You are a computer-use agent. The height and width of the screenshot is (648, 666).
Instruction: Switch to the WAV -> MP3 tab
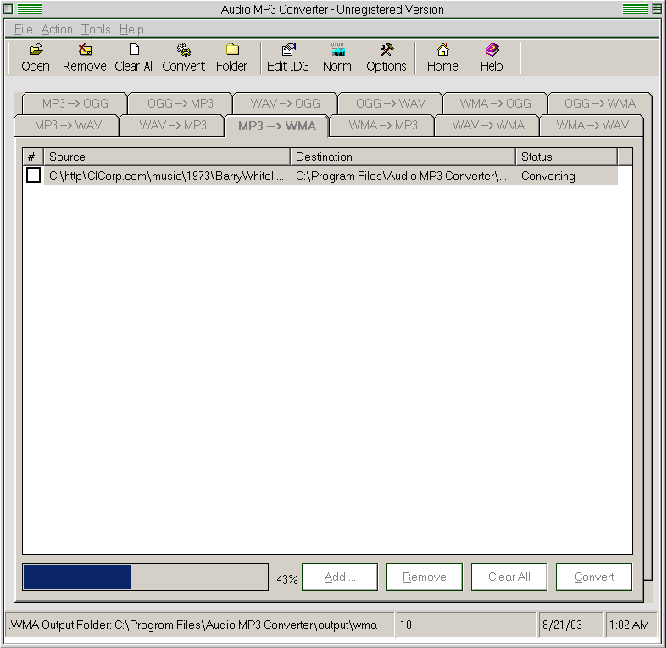click(x=172, y=125)
